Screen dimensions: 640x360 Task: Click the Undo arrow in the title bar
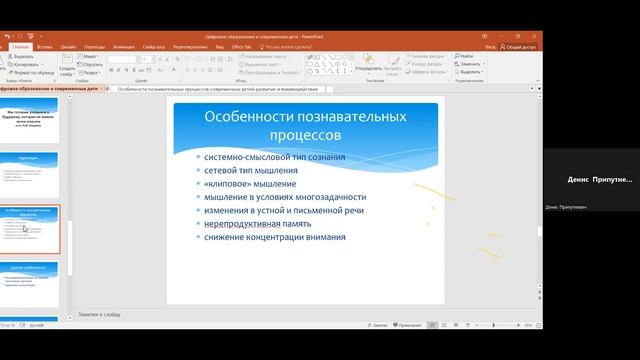click(x=7, y=37)
